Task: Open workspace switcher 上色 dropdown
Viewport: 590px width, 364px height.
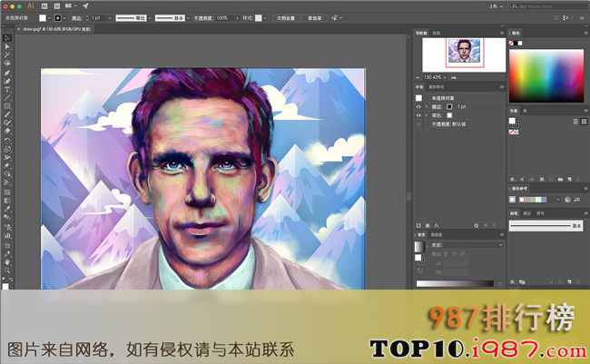Action: [x=496, y=6]
